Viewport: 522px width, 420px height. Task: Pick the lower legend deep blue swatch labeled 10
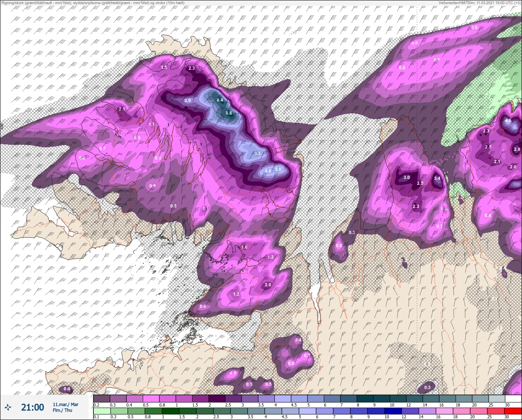[393, 411]
